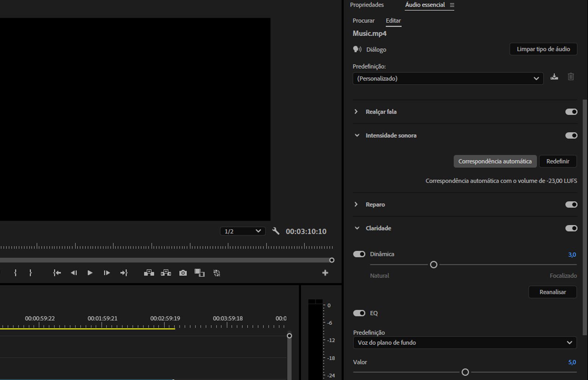The height and width of the screenshot is (380, 588).
Task: Switch to the Propriedades tab
Action: click(x=367, y=5)
